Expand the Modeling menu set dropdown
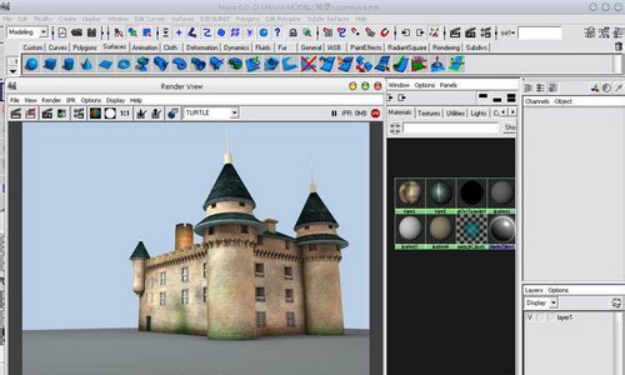This screenshot has height=375, width=625. click(27, 32)
